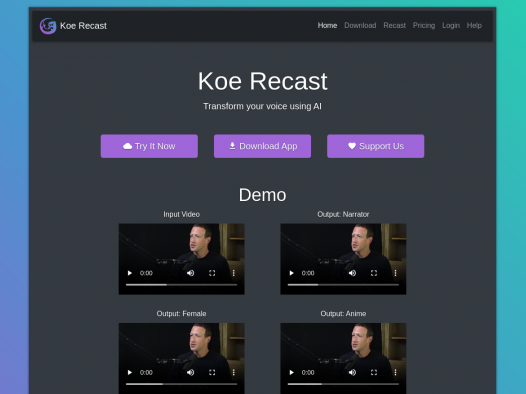Open more options on Output: Narrator video

[x=395, y=273]
